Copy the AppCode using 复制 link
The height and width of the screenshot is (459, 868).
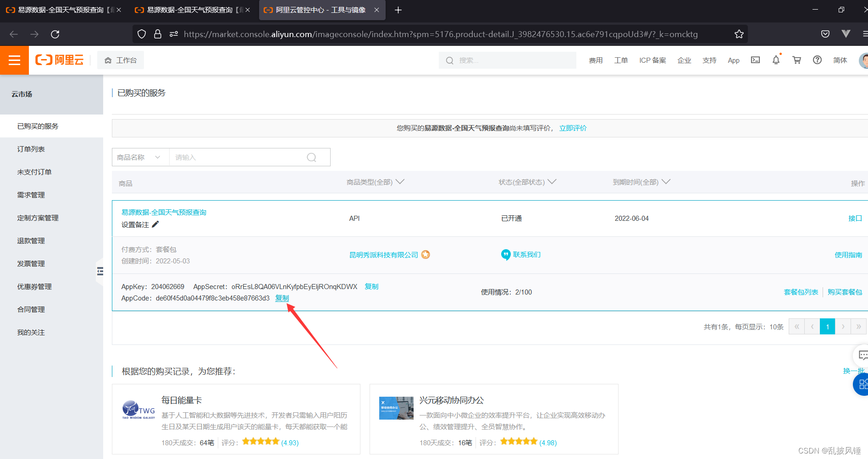coord(282,298)
